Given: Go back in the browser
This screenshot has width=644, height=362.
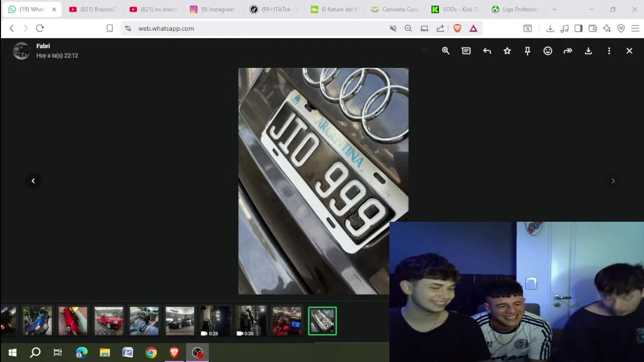Looking at the screenshot, I should click(12, 29).
